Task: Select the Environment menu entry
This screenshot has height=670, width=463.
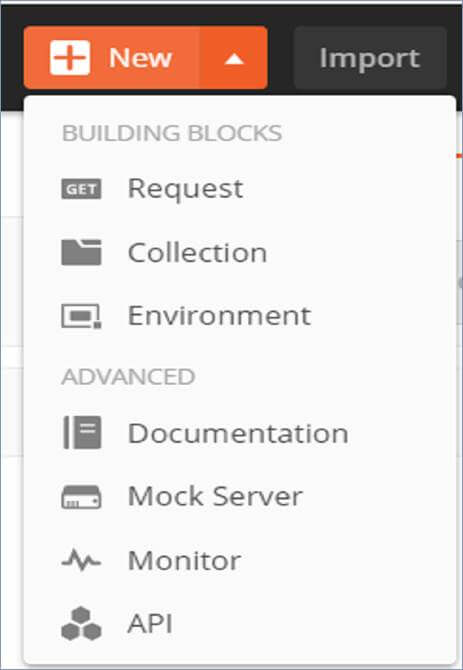Action: tap(240, 316)
